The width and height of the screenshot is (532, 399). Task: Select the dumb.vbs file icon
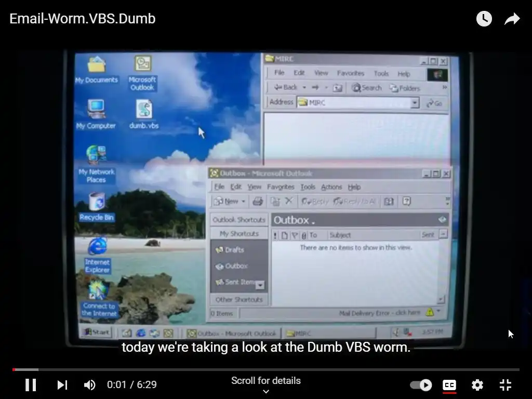point(144,114)
